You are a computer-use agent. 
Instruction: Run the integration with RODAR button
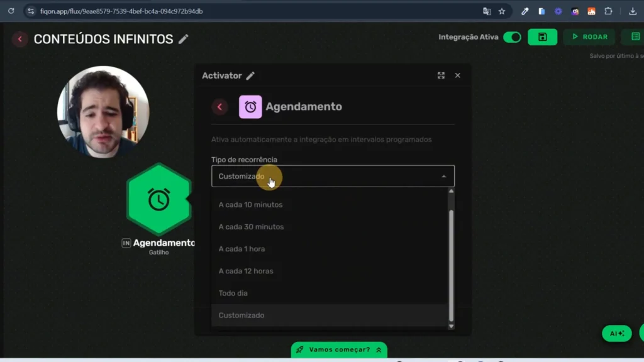pyautogui.click(x=589, y=37)
